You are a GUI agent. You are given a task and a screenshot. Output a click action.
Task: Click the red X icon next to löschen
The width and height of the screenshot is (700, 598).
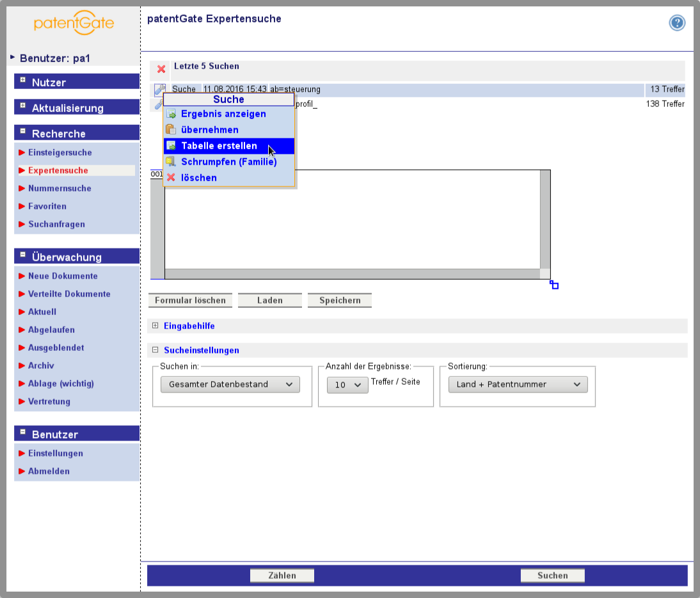[171, 177]
